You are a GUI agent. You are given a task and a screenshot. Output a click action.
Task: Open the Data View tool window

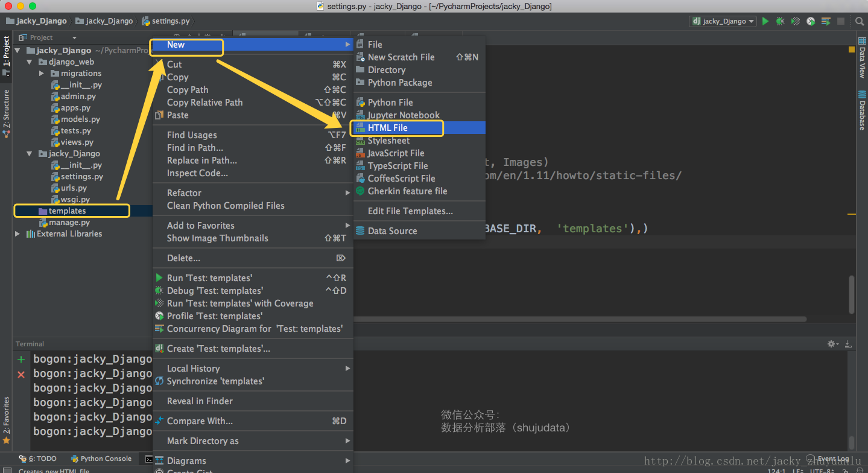(x=861, y=58)
